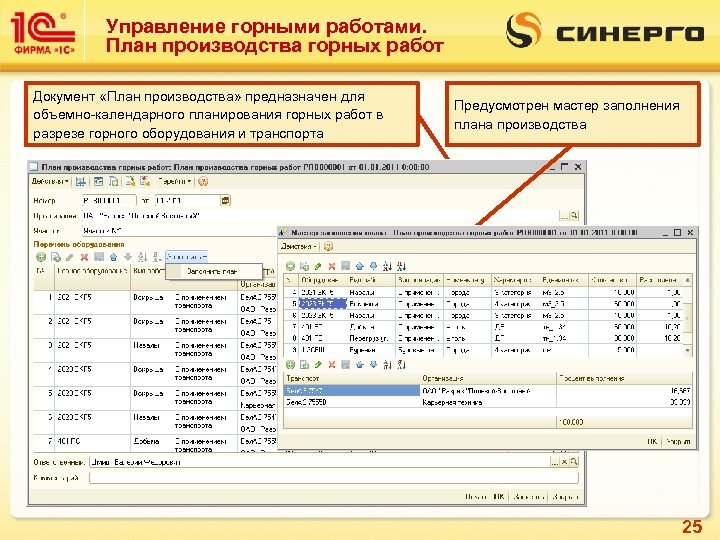Screen dimensions: 720x540
Task: Open the Действия menu in plan document window
Action: (50, 181)
